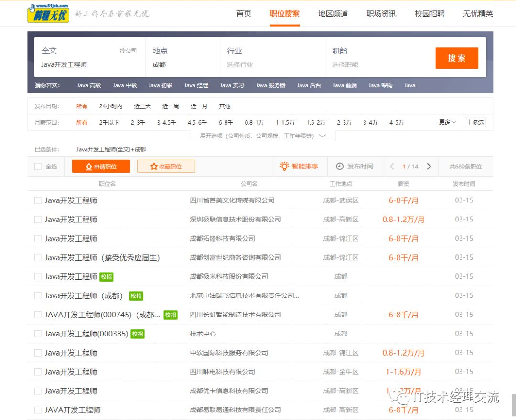Check the 中软国际科技服务 job row

pos(38,353)
